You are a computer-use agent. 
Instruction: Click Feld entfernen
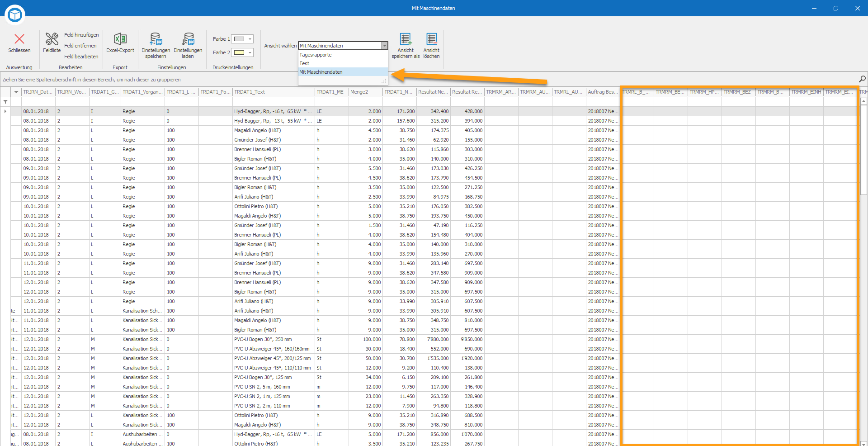pos(80,46)
